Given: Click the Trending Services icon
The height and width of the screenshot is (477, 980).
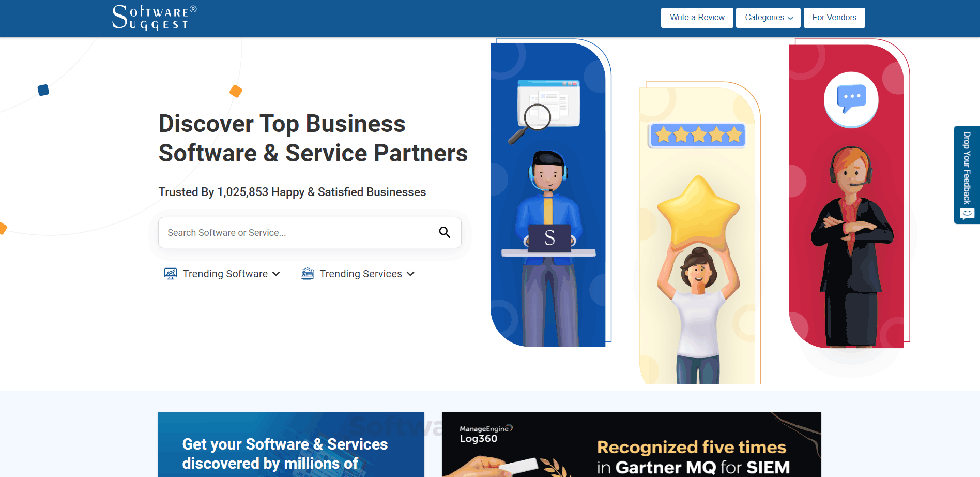Looking at the screenshot, I should point(307,274).
